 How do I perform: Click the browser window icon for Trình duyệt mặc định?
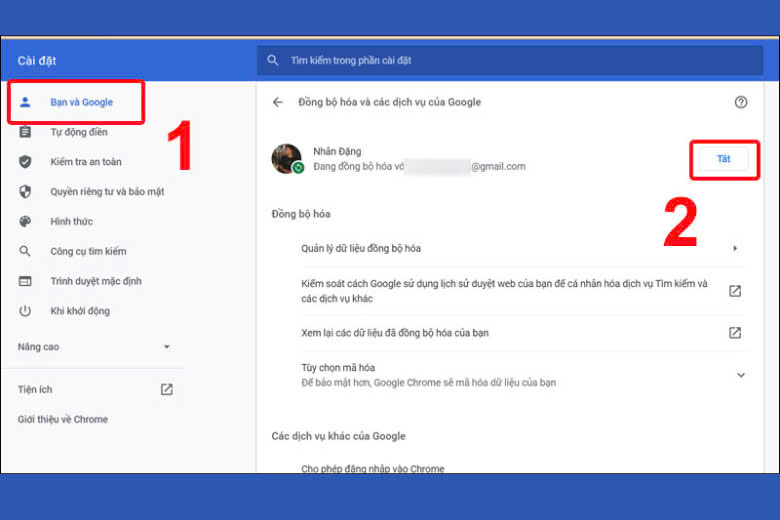[x=25, y=281]
